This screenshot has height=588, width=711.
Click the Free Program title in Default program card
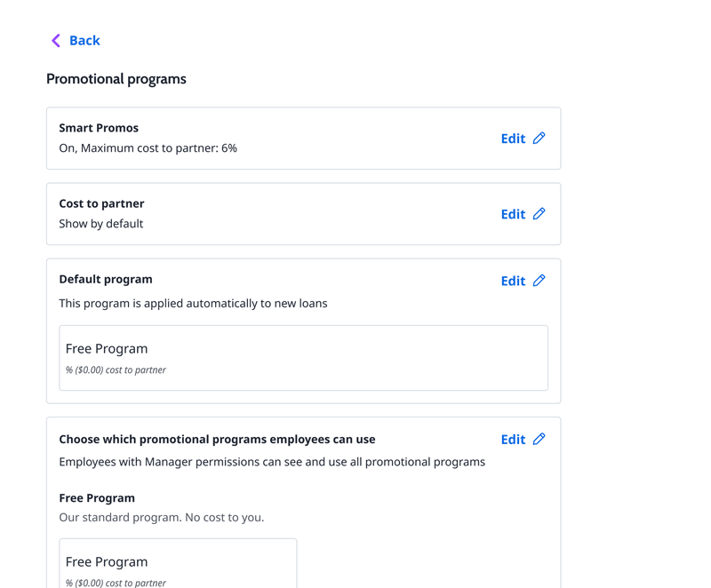(x=107, y=348)
